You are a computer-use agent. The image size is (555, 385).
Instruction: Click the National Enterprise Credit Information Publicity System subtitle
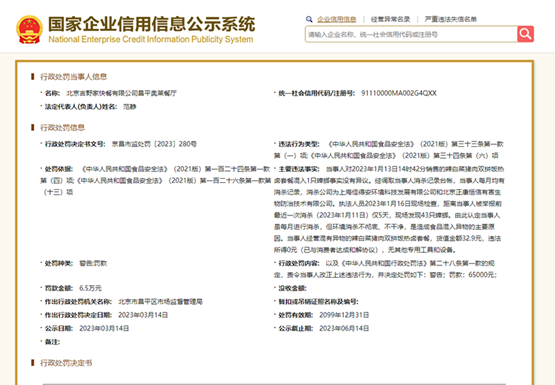coord(151,39)
